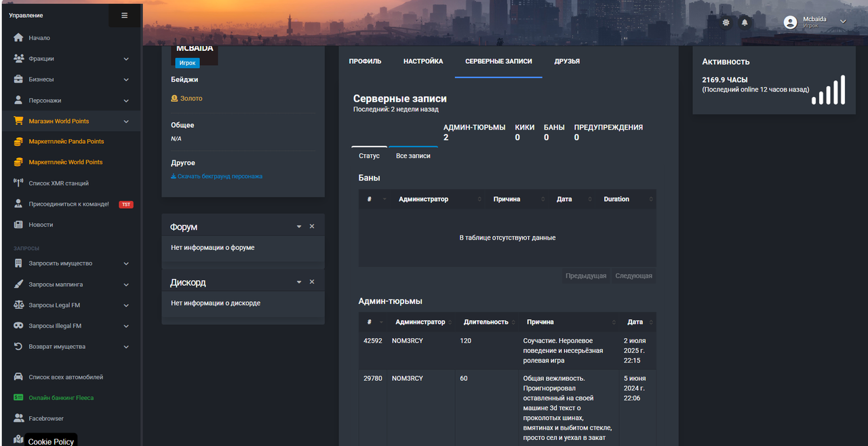Click the building icon for Запросить имущество
Image resolution: width=868 pixels, height=446 pixels.
[x=18, y=263]
